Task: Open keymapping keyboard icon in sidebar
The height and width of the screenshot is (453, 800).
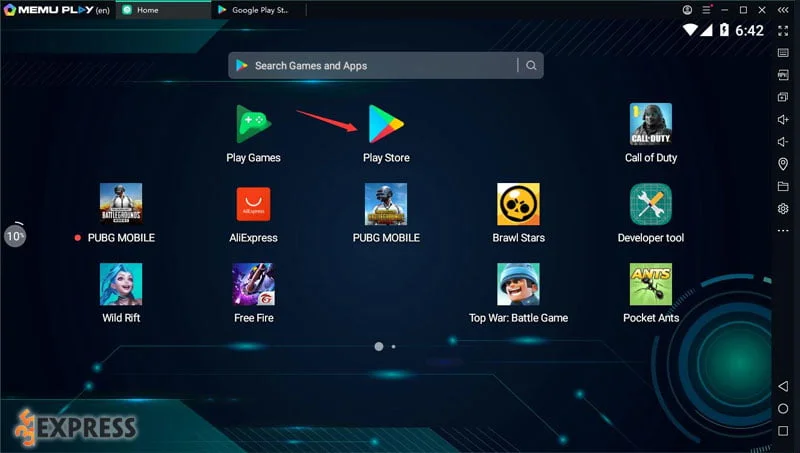Action: tap(783, 53)
